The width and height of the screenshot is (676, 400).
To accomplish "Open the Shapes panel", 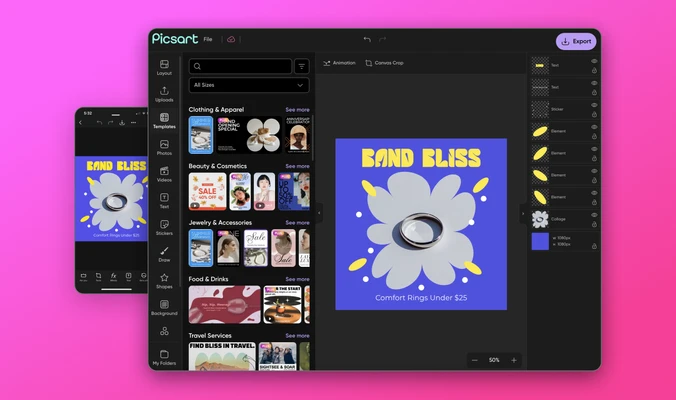I will (164, 281).
